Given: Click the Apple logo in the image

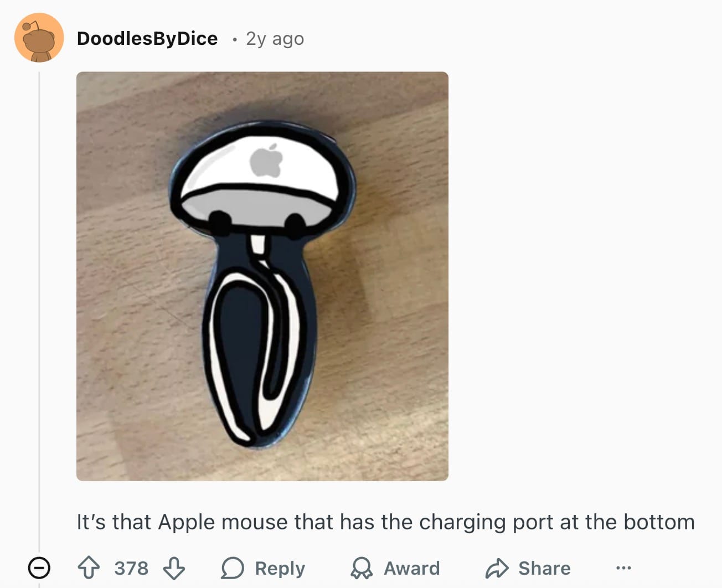Looking at the screenshot, I should pyautogui.click(x=266, y=160).
